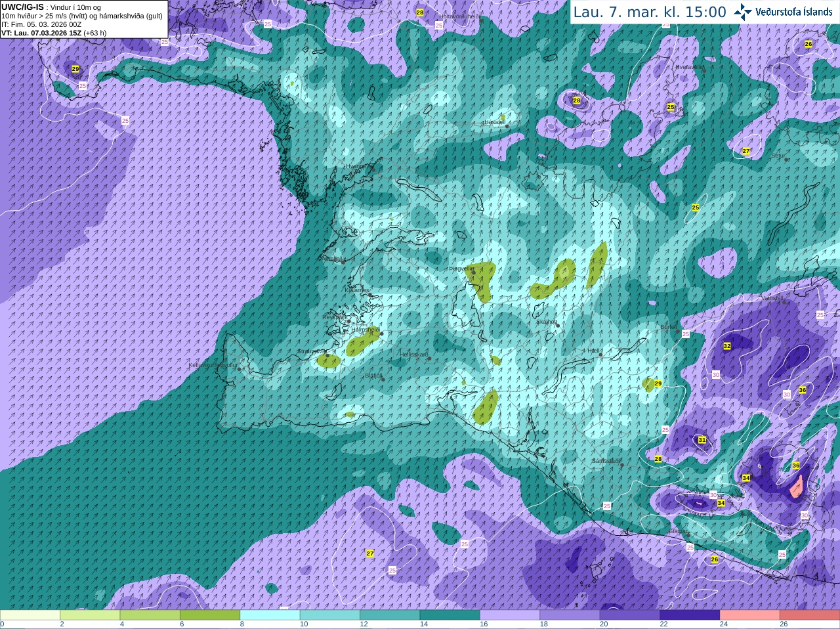Screen dimensions: 840x629
Task: Click the Húsafell station label
Action: coord(495,122)
